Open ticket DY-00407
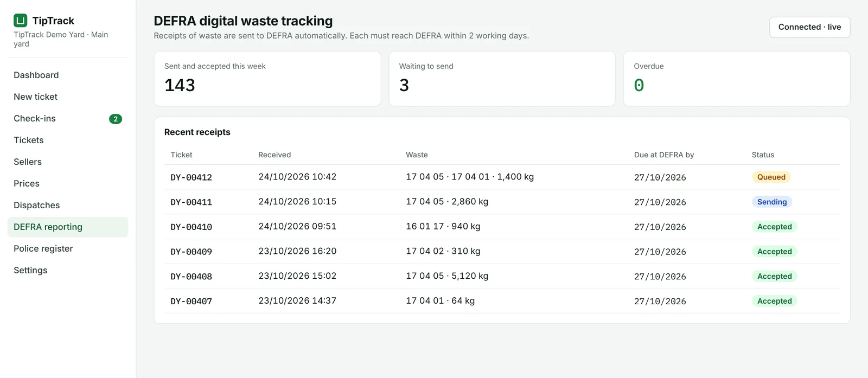868x378 pixels. 191,302
